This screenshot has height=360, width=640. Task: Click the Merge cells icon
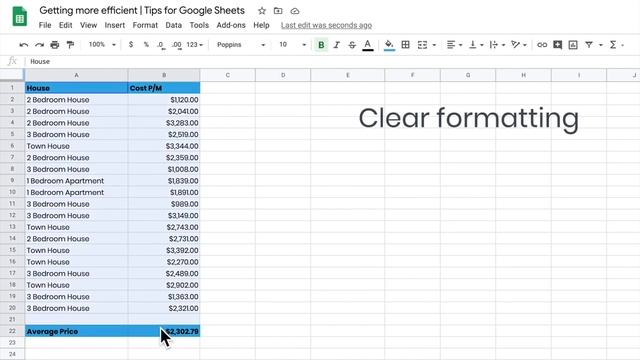coord(422,45)
